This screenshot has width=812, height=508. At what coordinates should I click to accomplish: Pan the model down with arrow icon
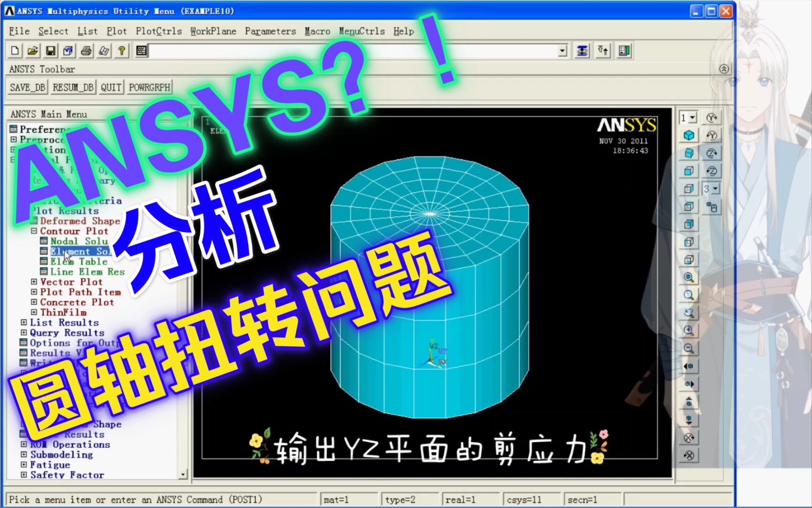[689, 420]
